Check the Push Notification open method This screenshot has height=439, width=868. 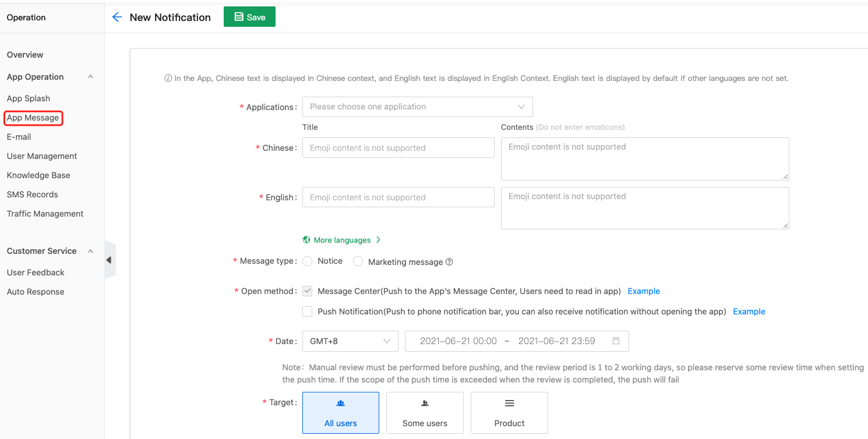click(307, 311)
